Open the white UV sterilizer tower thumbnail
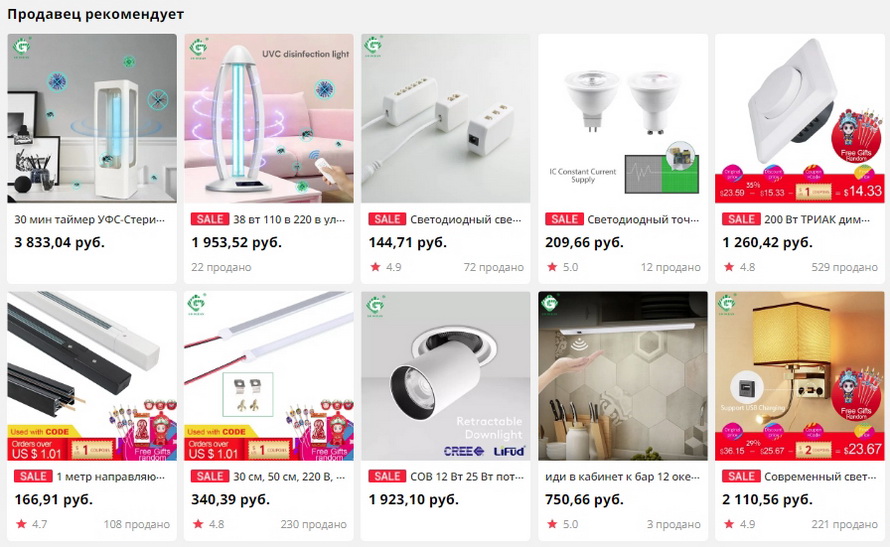This screenshot has width=890, height=547. (x=92, y=118)
